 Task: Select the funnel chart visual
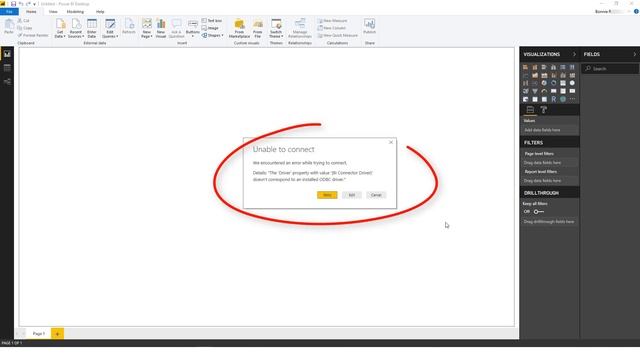pos(535,91)
